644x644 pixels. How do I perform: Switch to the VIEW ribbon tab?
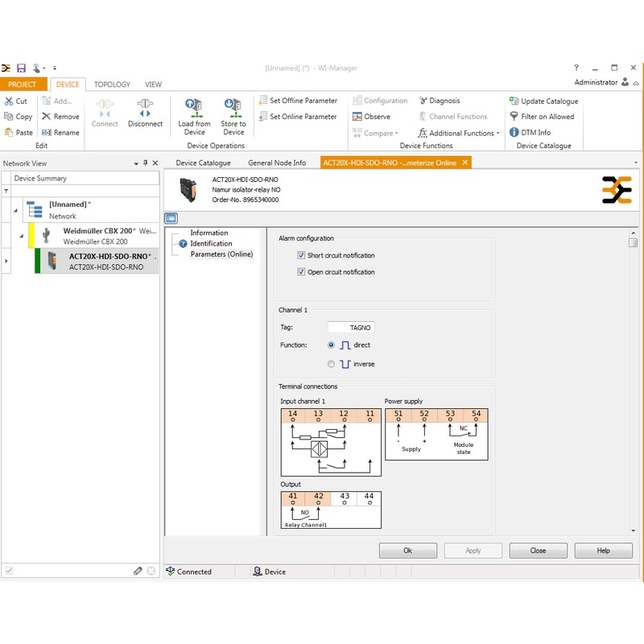[153, 85]
